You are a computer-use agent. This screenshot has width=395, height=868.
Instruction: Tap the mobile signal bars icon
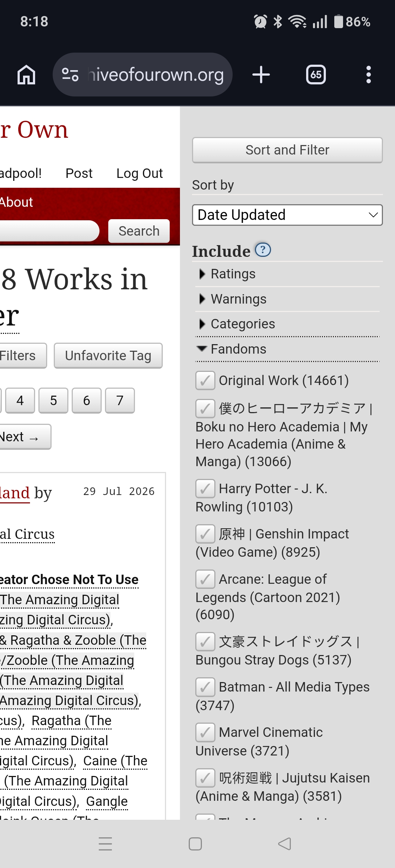click(x=320, y=22)
